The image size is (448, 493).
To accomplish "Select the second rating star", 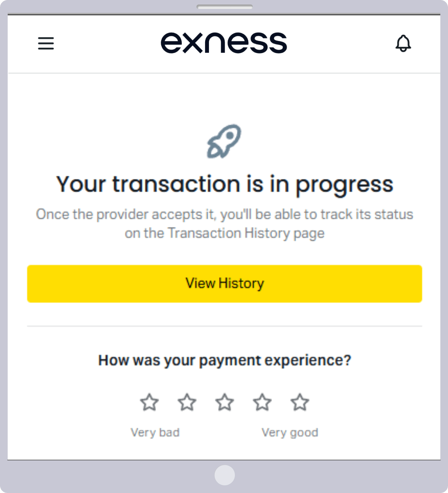I will [x=187, y=402].
